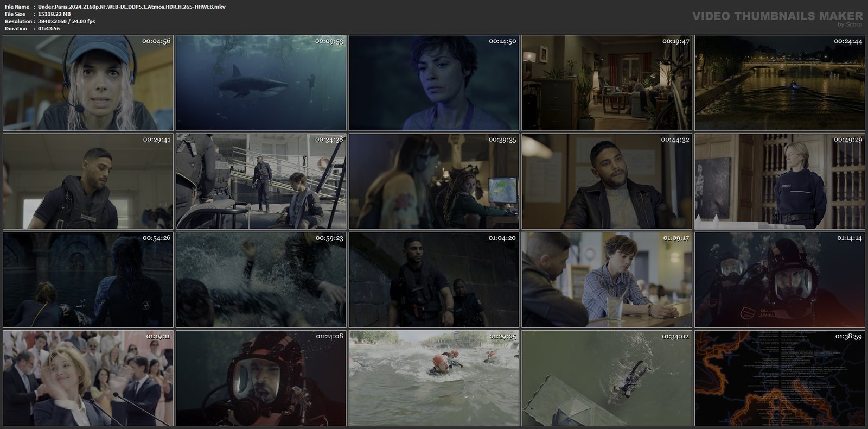Screen dimensions: 868x429
Task: Select the uniformed officer thumbnail 00:49:29
Action: tap(780, 181)
